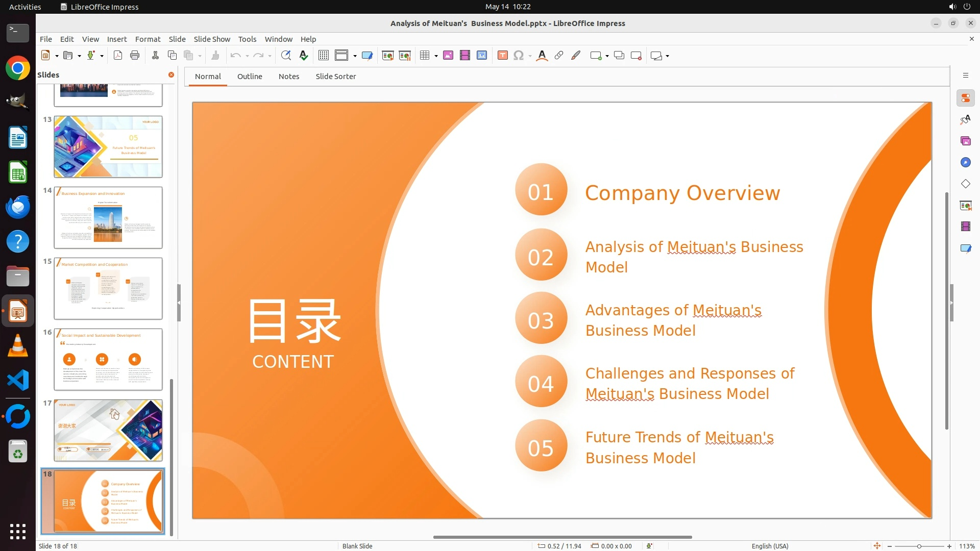Expand the Insert Table dropdown arrow

[436, 56]
